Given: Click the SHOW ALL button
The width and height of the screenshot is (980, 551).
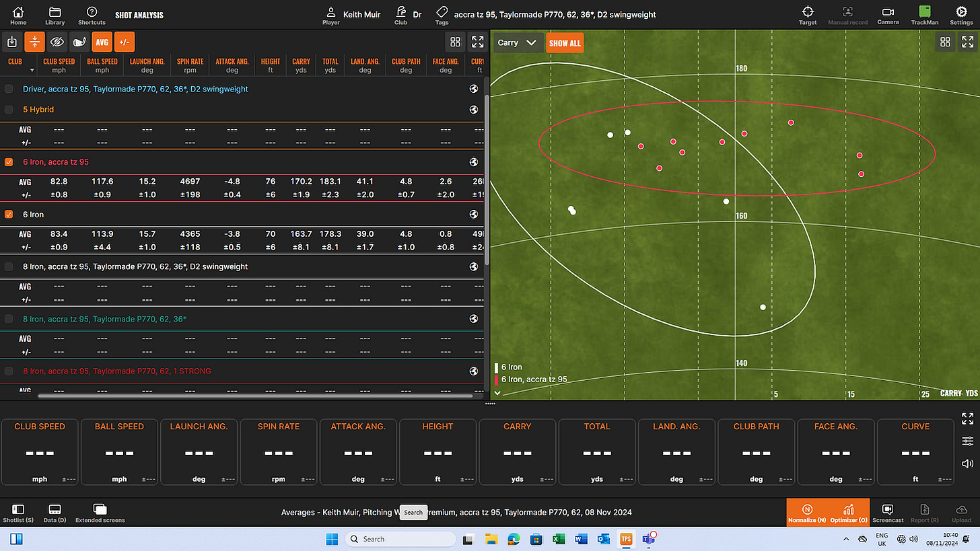Looking at the screenshot, I should pos(565,42).
